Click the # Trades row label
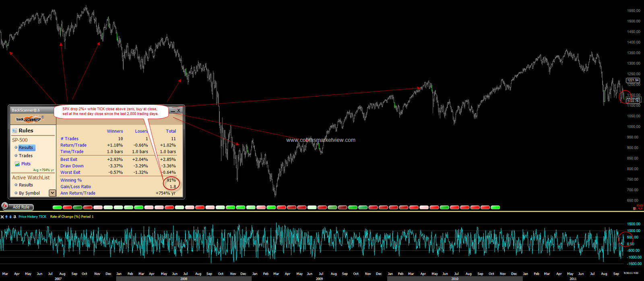This screenshot has height=281, width=644. click(x=69, y=139)
